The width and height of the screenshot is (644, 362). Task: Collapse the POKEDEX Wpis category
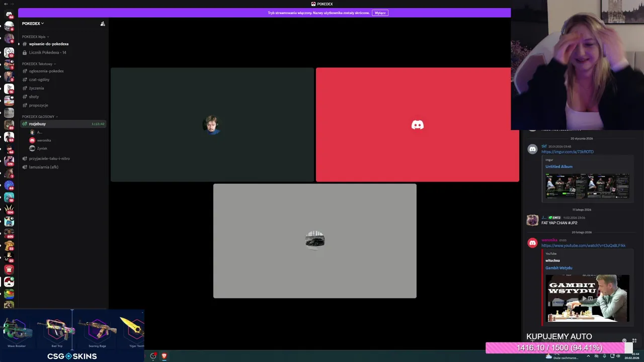tap(35, 37)
